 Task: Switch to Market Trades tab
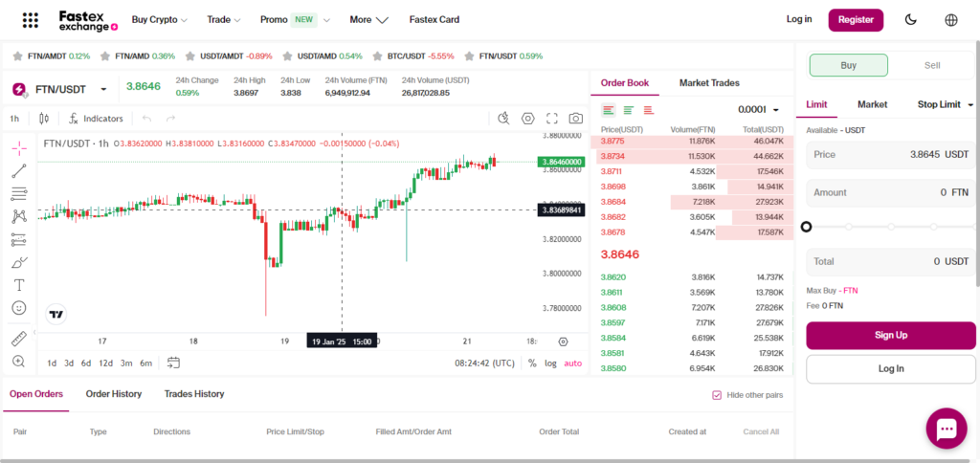click(709, 82)
